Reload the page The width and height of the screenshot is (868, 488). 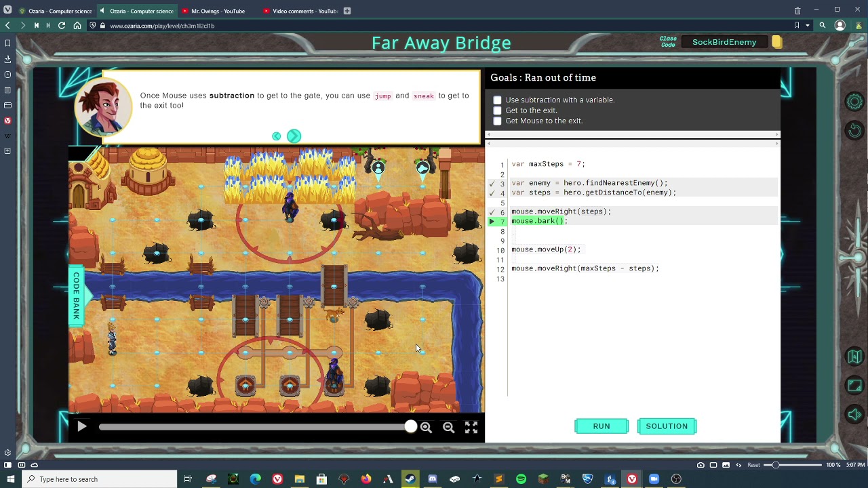point(62,26)
